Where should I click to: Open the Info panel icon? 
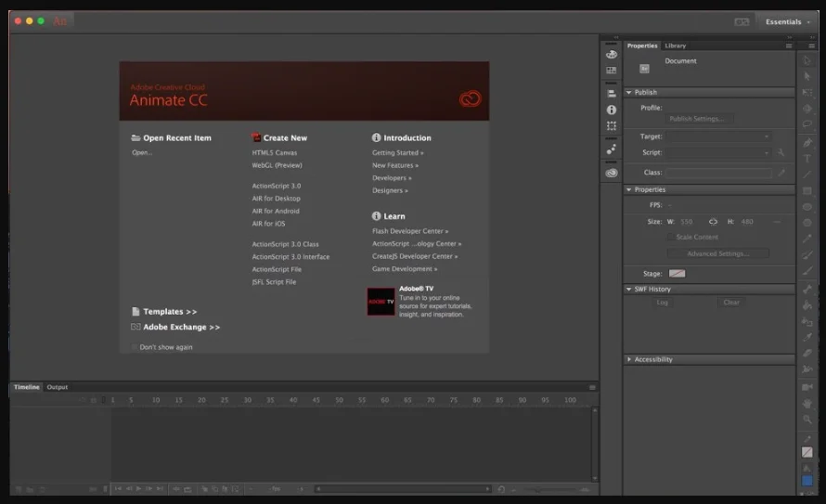pos(611,110)
